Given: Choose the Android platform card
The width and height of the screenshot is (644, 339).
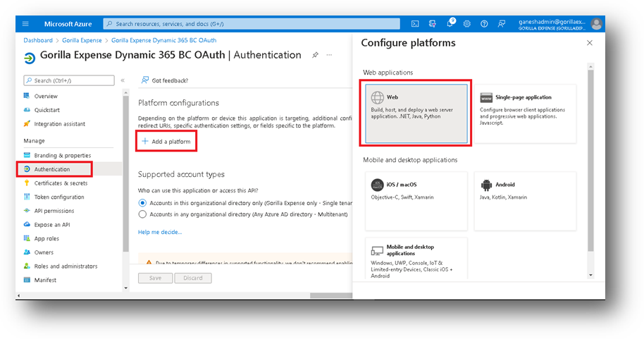Looking at the screenshot, I should (526, 202).
